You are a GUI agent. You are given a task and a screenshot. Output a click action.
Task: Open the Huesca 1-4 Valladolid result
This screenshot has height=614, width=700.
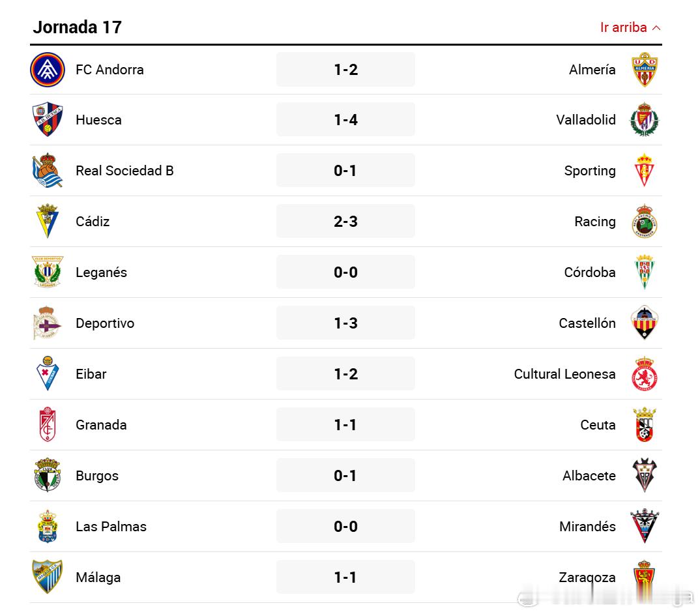[345, 120]
